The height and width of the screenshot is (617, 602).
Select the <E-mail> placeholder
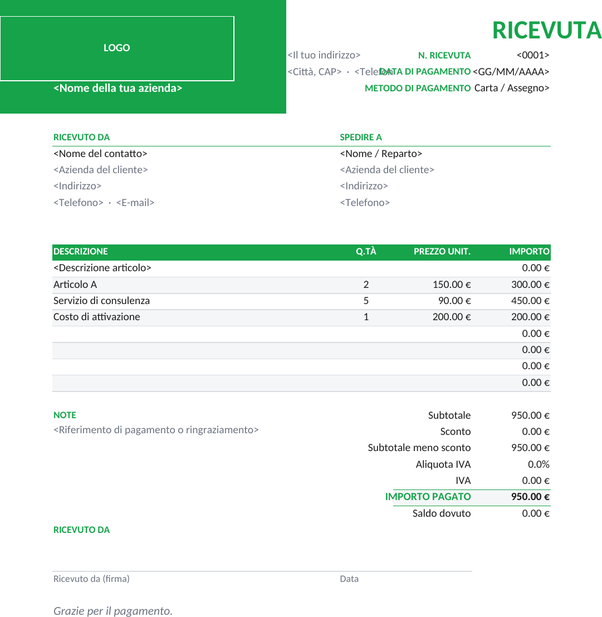point(135,202)
